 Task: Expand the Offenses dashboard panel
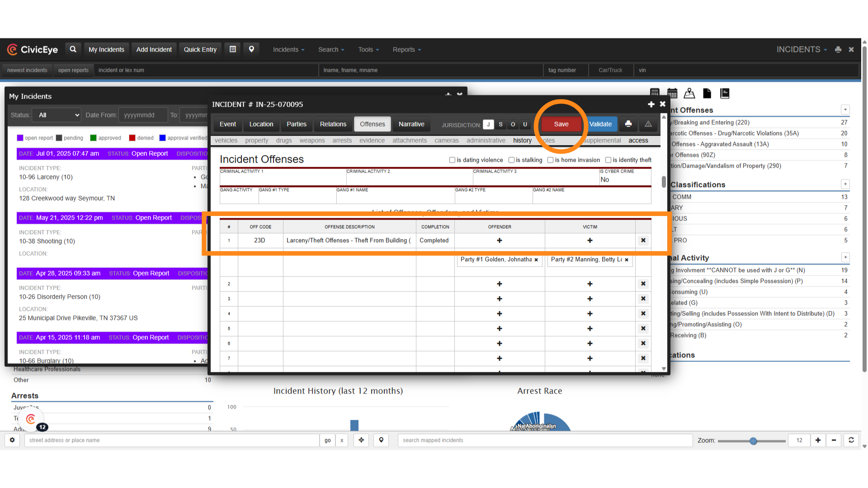[845, 109]
